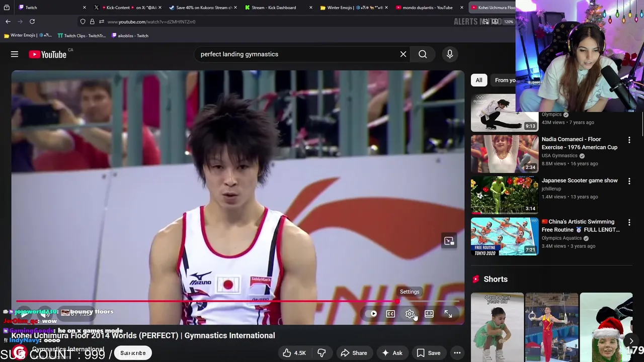Show next Shorts with right chevron
Viewport: 644px width, 362px height.
(x=631, y=341)
